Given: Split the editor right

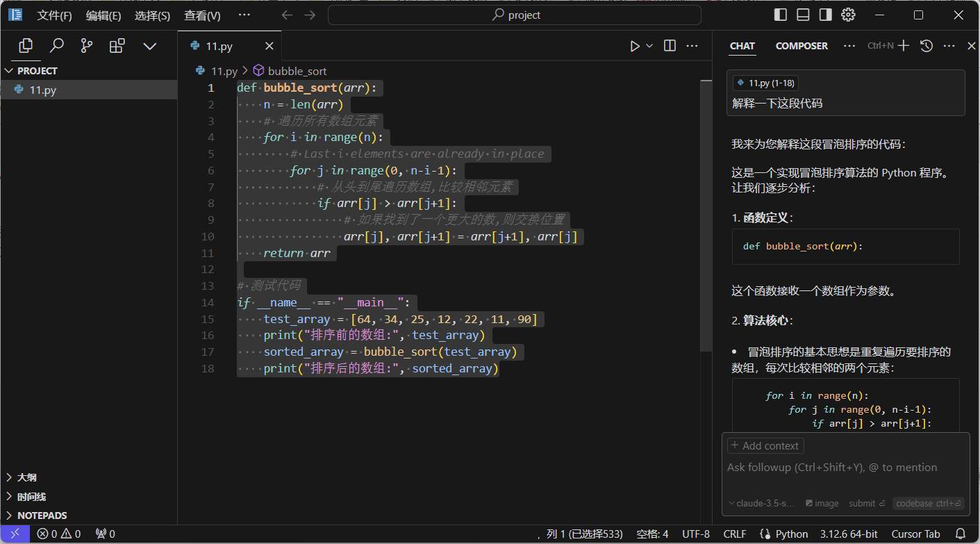Looking at the screenshot, I should [x=670, y=46].
